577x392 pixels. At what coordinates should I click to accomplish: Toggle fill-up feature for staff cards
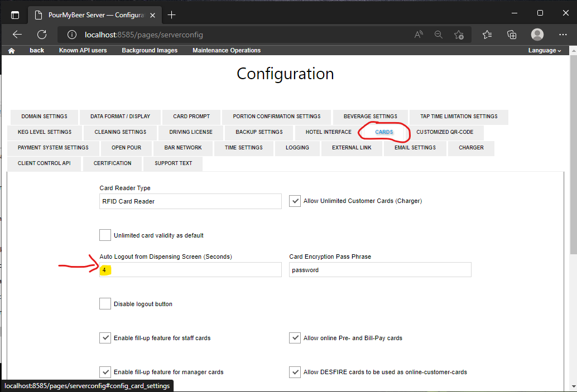pyautogui.click(x=105, y=338)
